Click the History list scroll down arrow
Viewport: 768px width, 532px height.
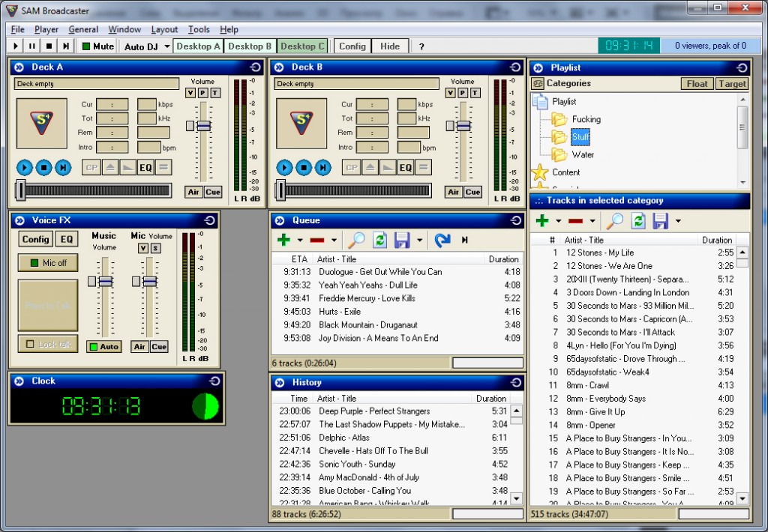(x=516, y=498)
